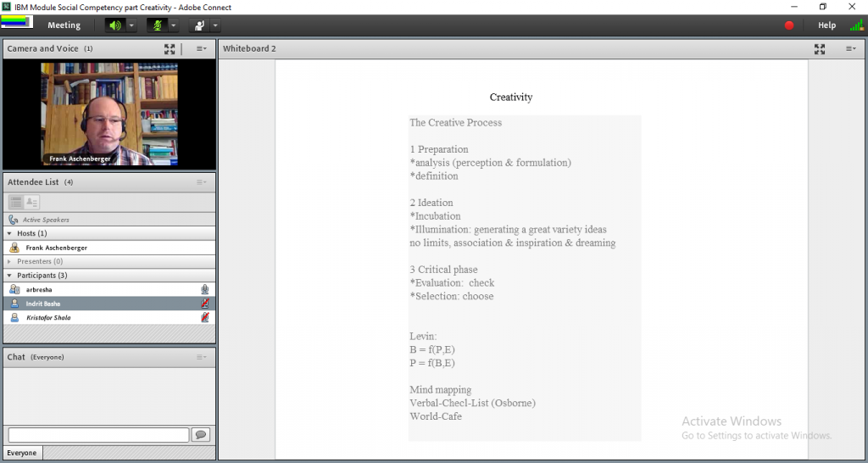Click the Chat (Everyone) pod title

pos(36,357)
